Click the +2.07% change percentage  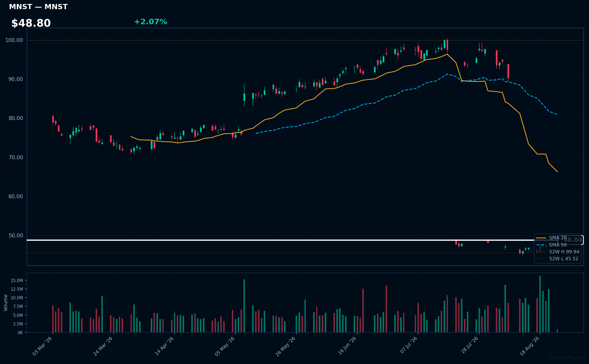pos(151,22)
